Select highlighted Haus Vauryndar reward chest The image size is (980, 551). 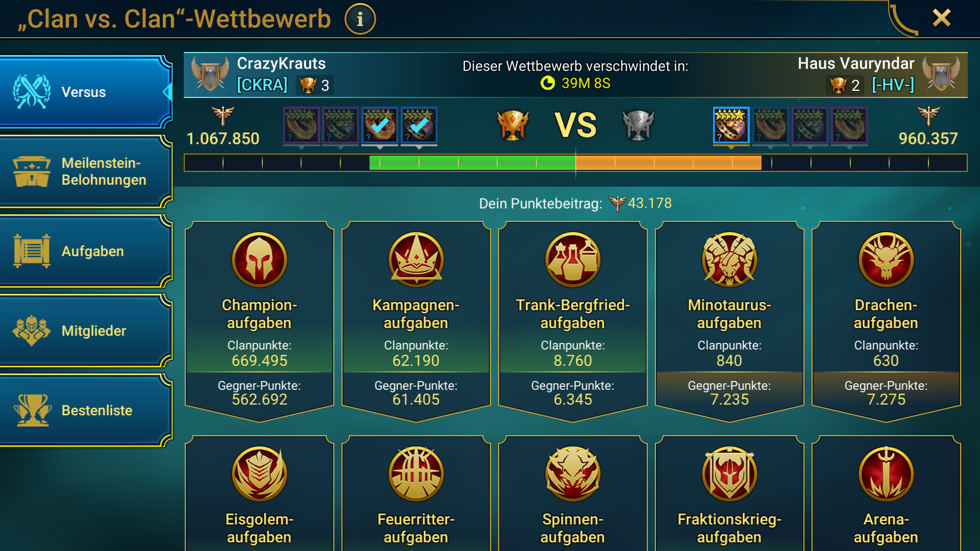coord(731,125)
